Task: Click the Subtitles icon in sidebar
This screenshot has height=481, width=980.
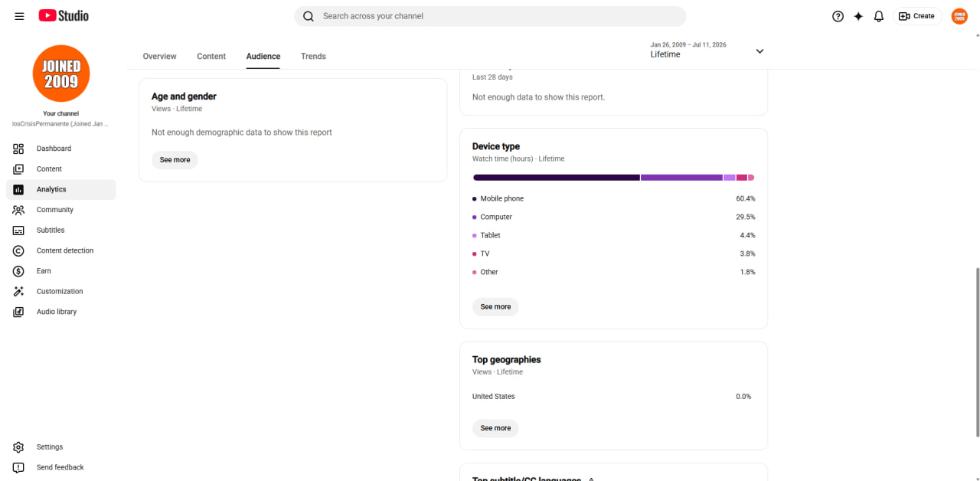Action: click(18, 231)
